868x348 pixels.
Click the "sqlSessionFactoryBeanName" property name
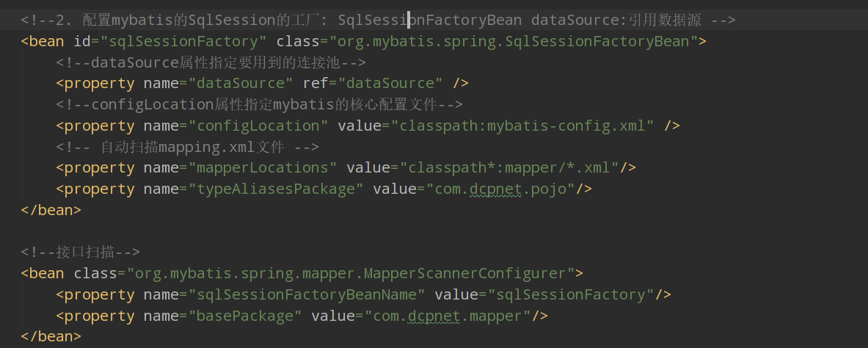pos(307,294)
